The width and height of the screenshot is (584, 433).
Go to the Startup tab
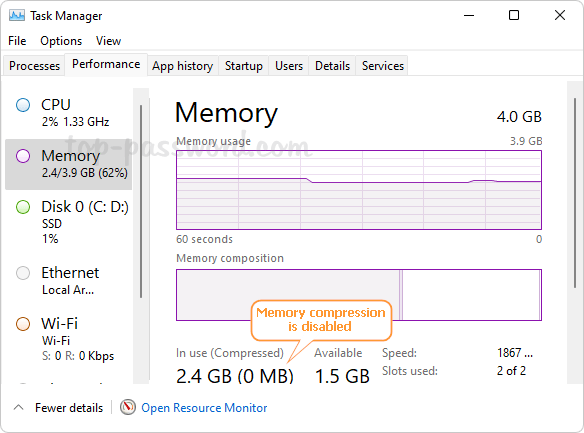[244, 66]
